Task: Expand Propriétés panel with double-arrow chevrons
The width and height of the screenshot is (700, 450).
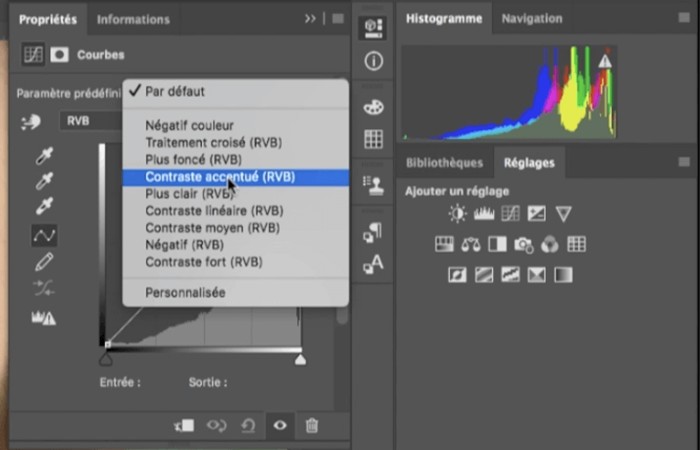Action: 310,19
